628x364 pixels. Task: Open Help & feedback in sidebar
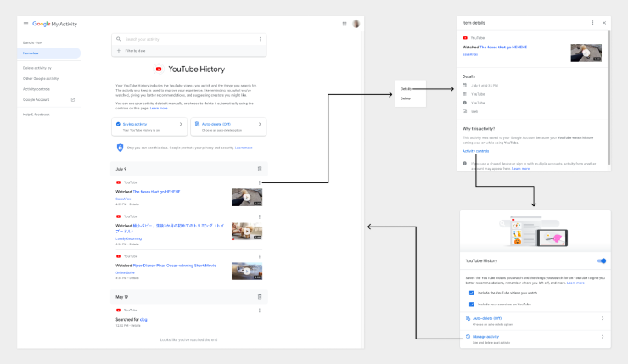(36, 115)
